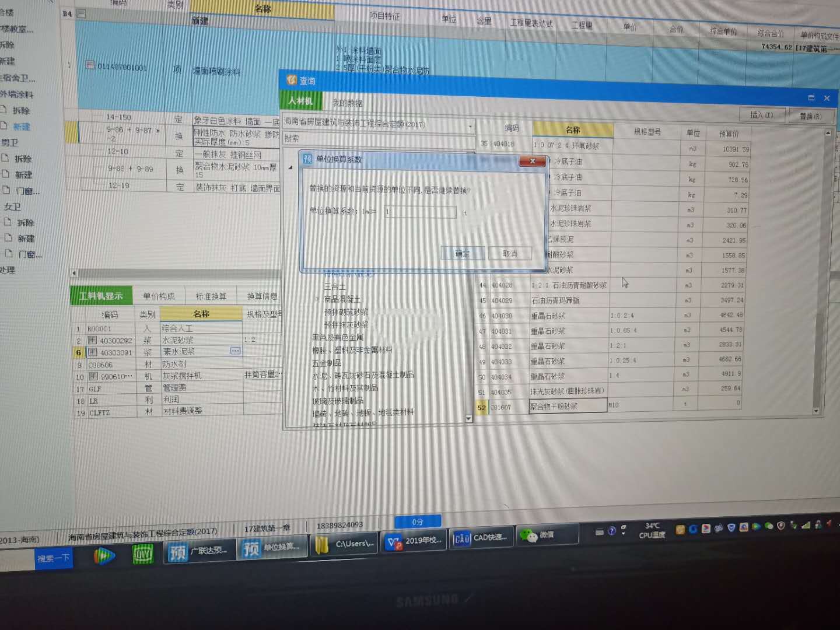Open the 单位换算 taskbar window
The width and height of the screenshot is (840, 630).
(272, 548)
